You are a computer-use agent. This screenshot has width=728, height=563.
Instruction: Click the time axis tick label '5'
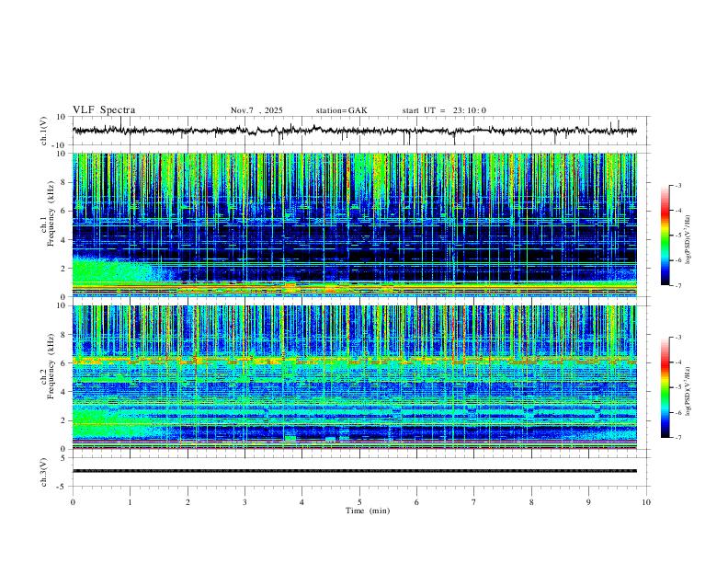[359, 502]
